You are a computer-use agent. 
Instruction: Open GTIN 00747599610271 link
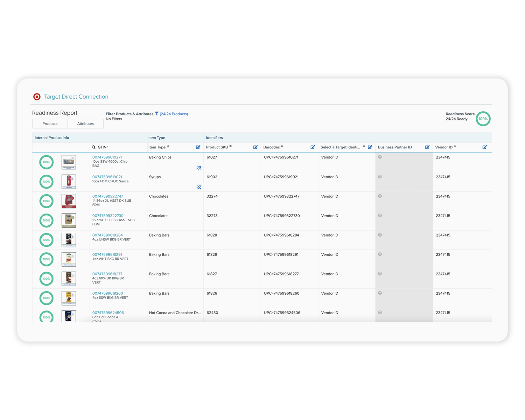[x=107, y=157]
